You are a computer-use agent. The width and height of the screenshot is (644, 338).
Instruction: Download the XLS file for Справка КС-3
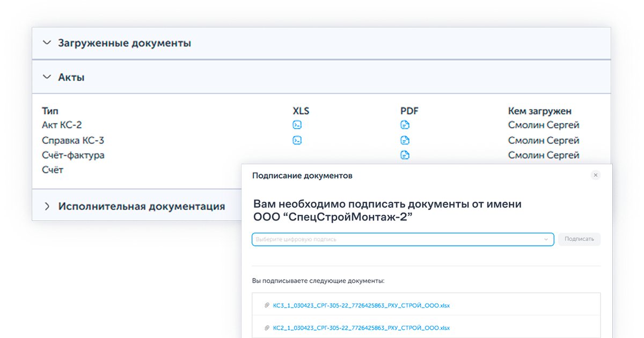pos(297,139)
